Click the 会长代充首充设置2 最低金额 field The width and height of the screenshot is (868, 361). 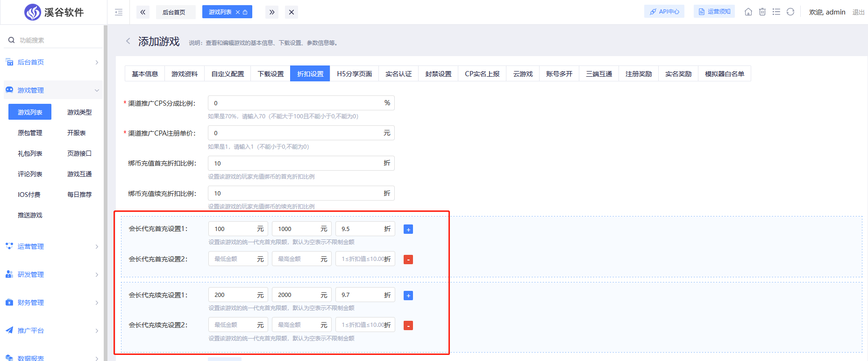point(238,259)
